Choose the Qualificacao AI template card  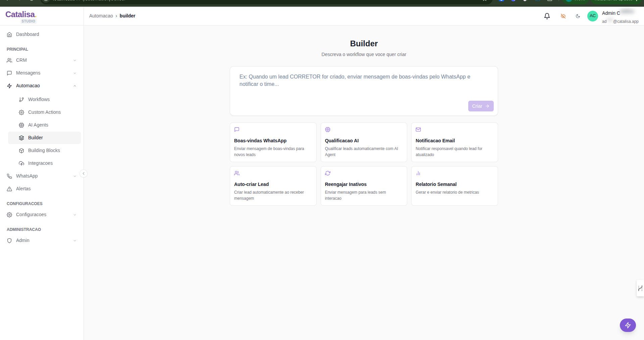pyautogui.click(x=364, y=142)
